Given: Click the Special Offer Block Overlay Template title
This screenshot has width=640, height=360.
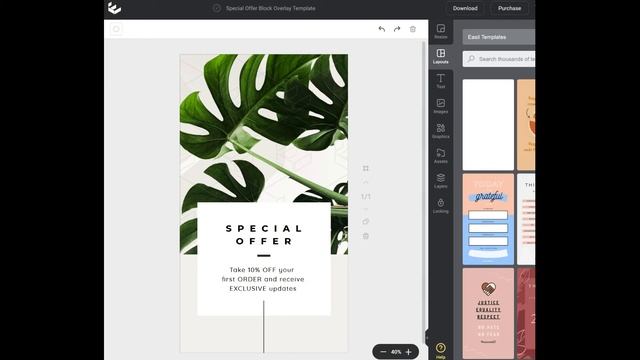Looking at the screenshot, I should pos(271,8).
